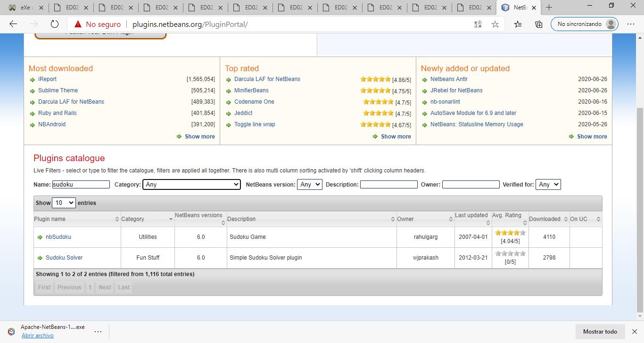This screenshot has width=644, height=343.
Task: Open the Codename One plugin link
Action: (x=254, y=102)
